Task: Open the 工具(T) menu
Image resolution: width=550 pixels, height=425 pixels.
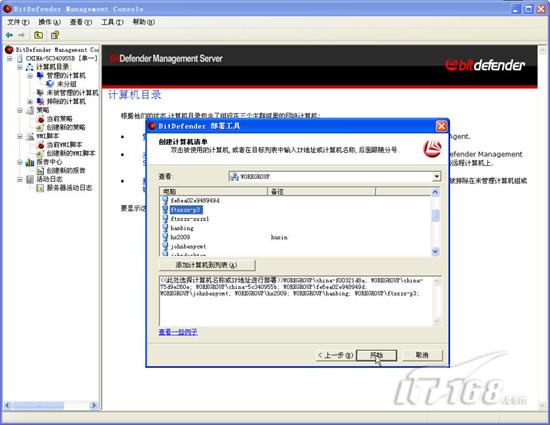Action: [x=112, y=22]
